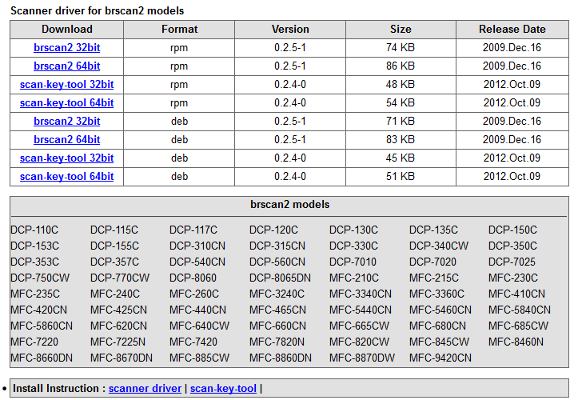Open scan-key-tool 64bit rpm link

coord(67,103)
